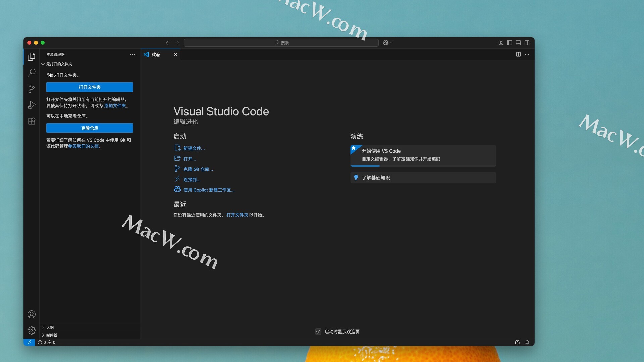Click the 克隆仓库 button

click(x=90, y=128)
